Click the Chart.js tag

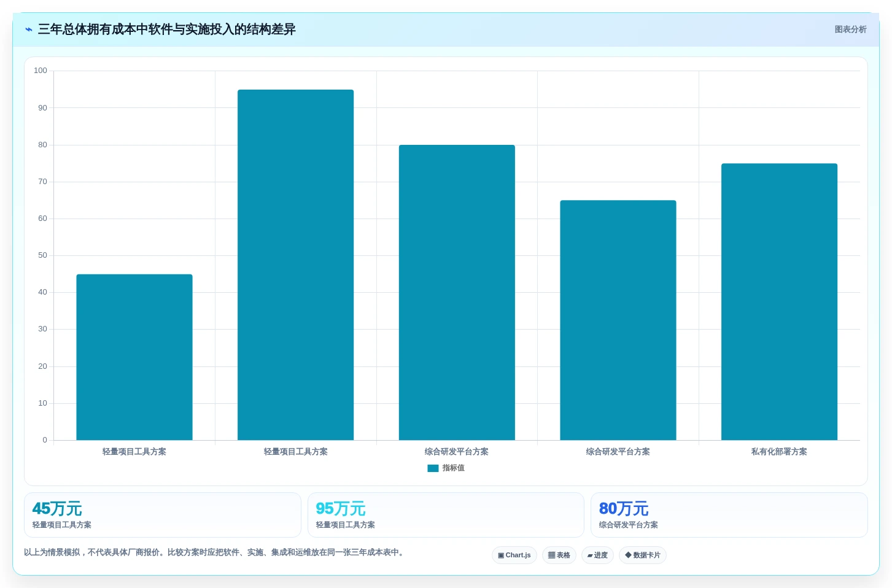(x=514, y=555)
